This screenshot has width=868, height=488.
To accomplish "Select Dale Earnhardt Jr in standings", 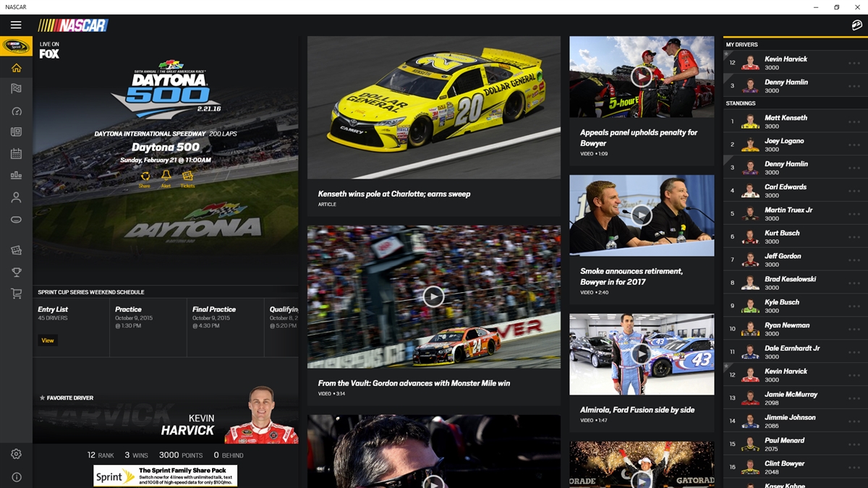I will (x=796, y=352).
